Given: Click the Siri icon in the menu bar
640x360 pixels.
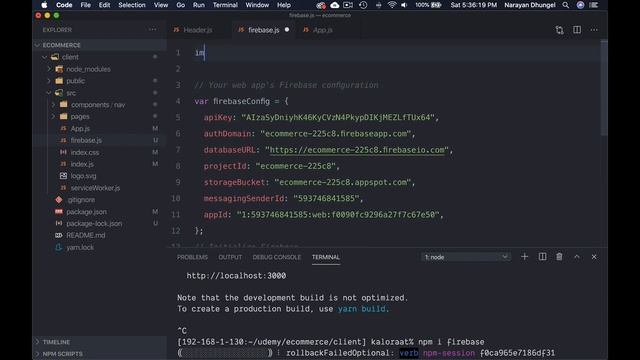Looking at the screenshot, I should (x=580, y=5).
